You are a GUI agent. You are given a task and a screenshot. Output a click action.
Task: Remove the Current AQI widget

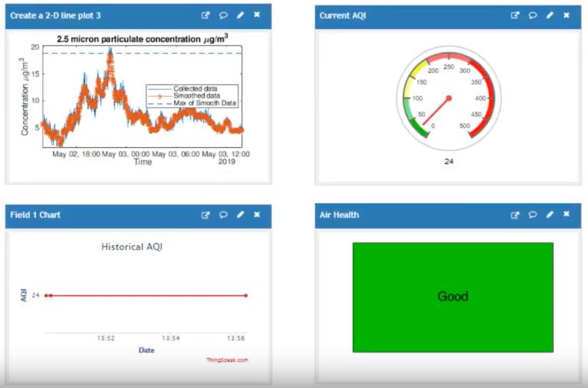coord(567,15)
